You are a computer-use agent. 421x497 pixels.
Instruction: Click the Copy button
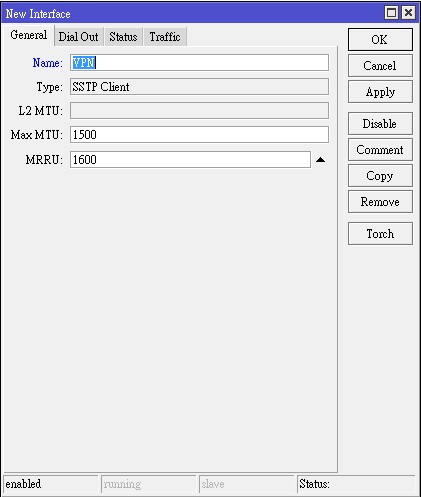380,176
